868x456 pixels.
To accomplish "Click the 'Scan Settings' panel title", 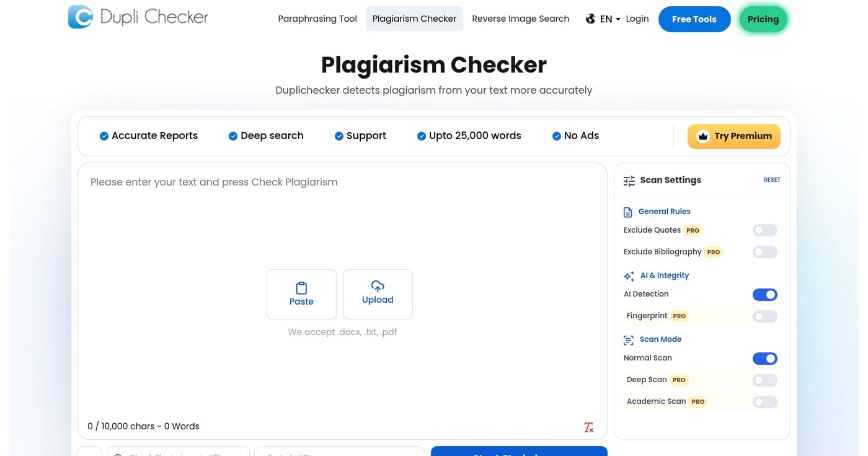I will tap(670, 180).
